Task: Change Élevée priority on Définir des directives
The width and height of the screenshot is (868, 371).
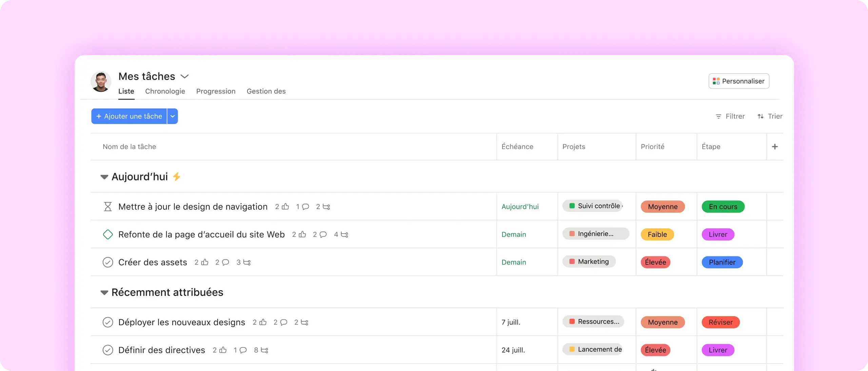Action: [655, 350]
